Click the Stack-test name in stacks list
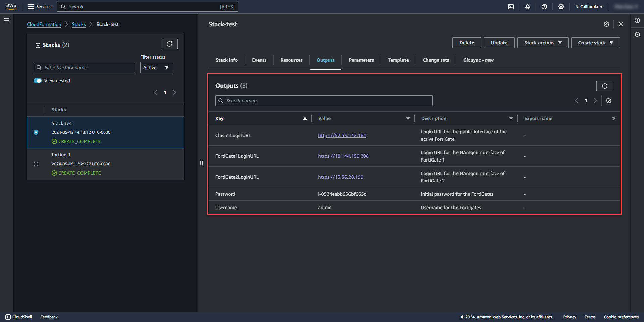This screenshot has height=322, width=644. tap(62, 123)
